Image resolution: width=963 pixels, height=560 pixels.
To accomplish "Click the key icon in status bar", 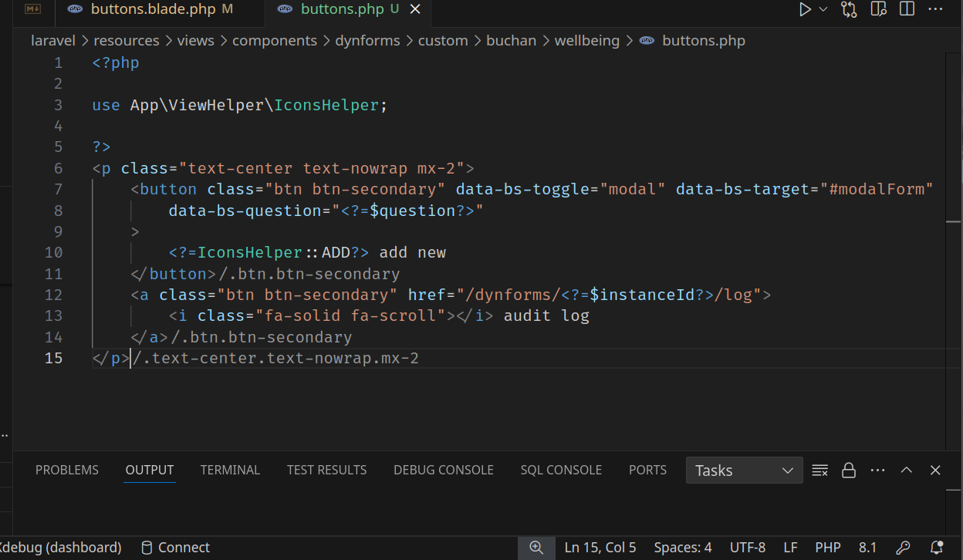I will [x=903, y=548].
